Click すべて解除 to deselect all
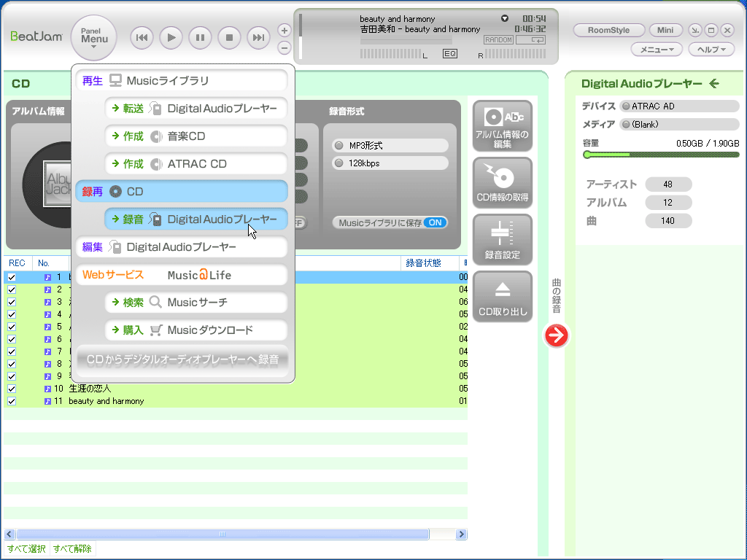747x560 pixels. point(72,548)
